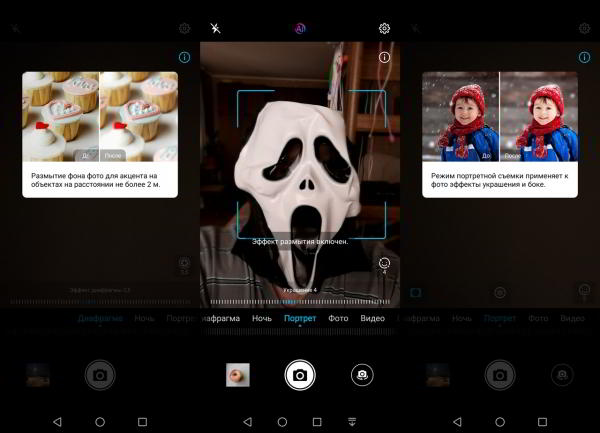The height and width of the screenshot is (433, 600).
Task: Select Видео mode in center screen
Action: point(372,318)
